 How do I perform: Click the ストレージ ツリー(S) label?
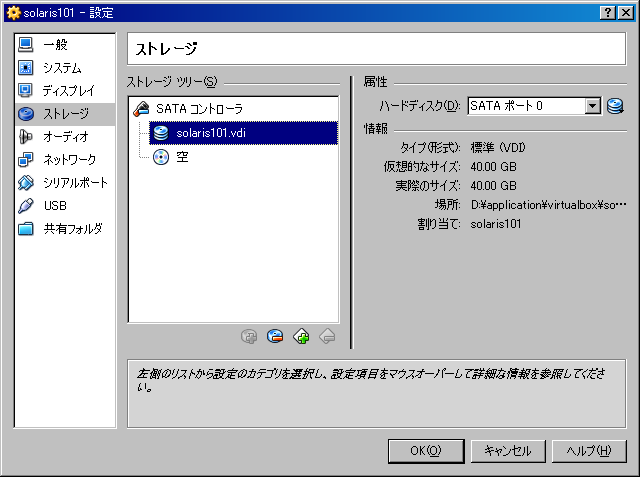(172, 82)
